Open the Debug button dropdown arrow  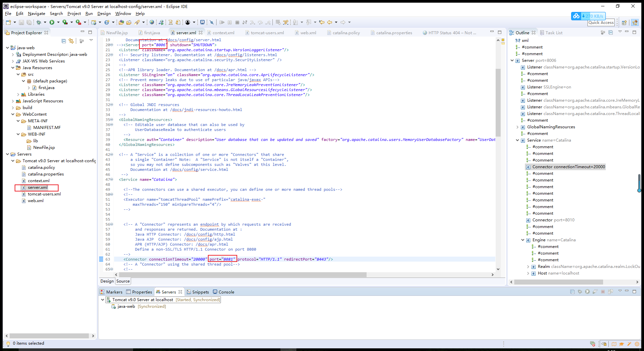pos(45,22)
